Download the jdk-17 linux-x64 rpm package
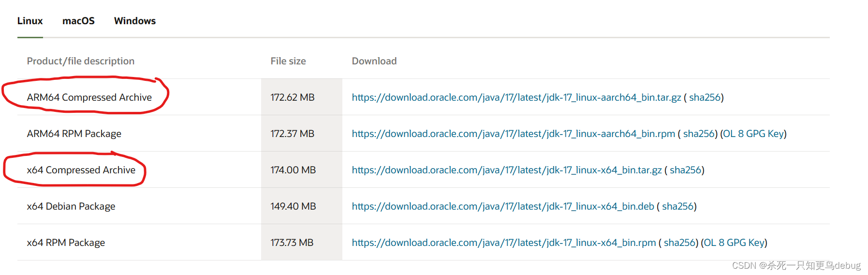The image size is (868, 275). [504, 243]
